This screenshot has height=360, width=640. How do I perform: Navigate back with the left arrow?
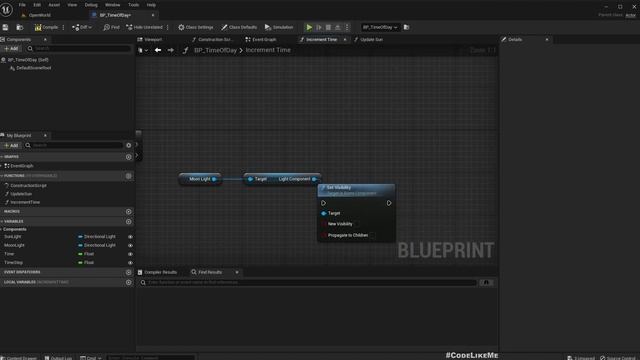click(x=158, y=50)
